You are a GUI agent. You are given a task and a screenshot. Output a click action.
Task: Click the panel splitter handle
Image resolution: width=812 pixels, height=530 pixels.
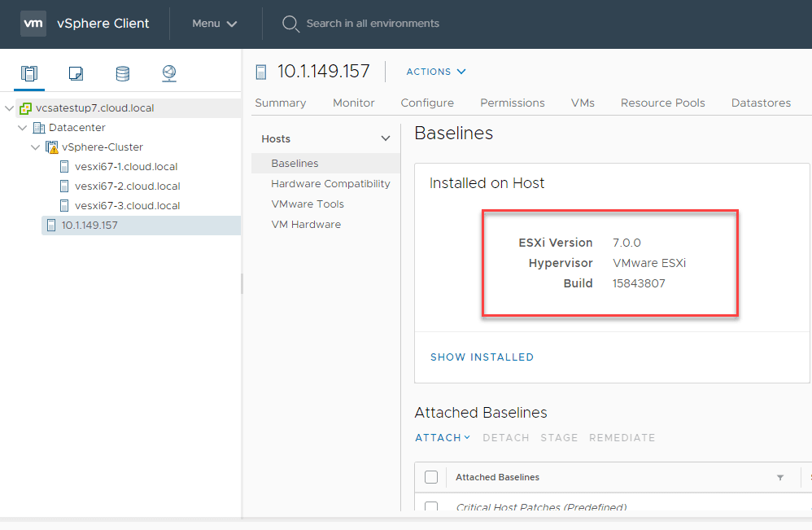tap(242, 283)
